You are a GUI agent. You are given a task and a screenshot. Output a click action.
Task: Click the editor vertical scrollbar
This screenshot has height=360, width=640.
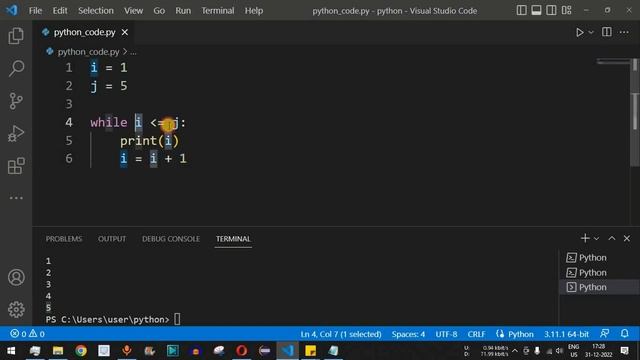[x=635, y=112]
